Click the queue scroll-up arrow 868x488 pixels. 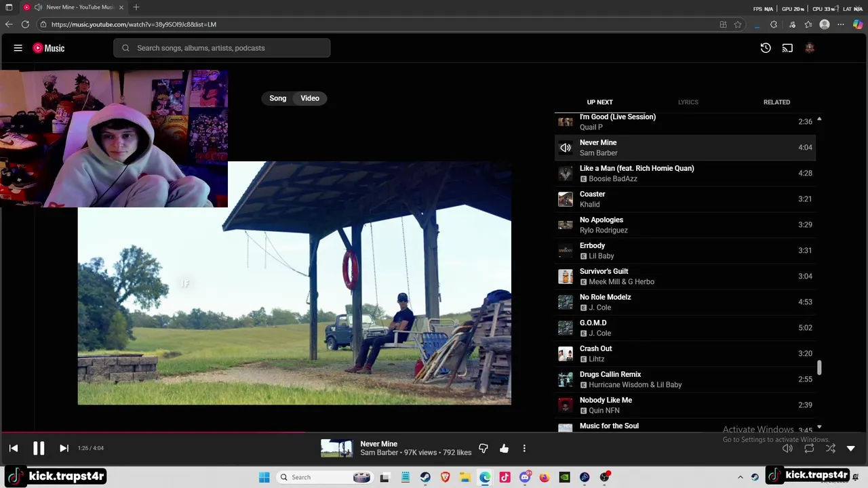(x=819, y=119)
